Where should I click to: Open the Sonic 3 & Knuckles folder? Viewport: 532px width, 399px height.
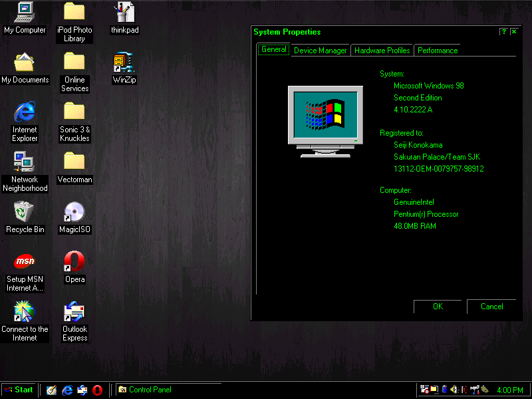[74, 112]
